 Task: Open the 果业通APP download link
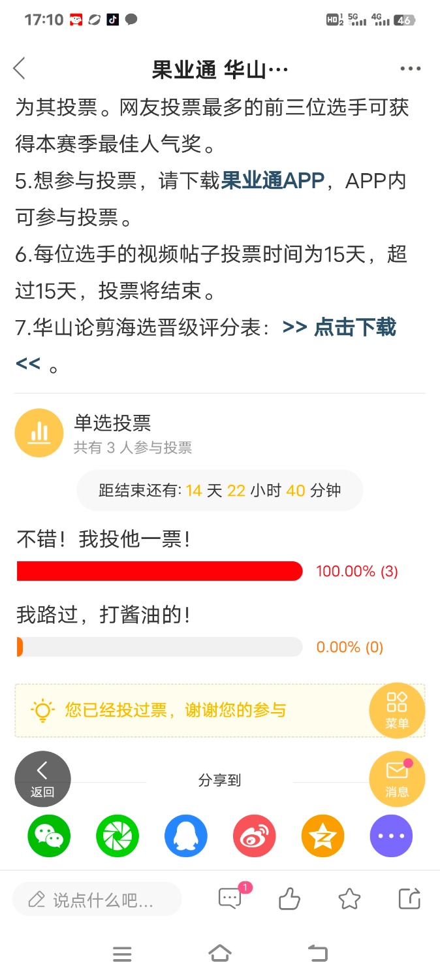click(273, 181)
